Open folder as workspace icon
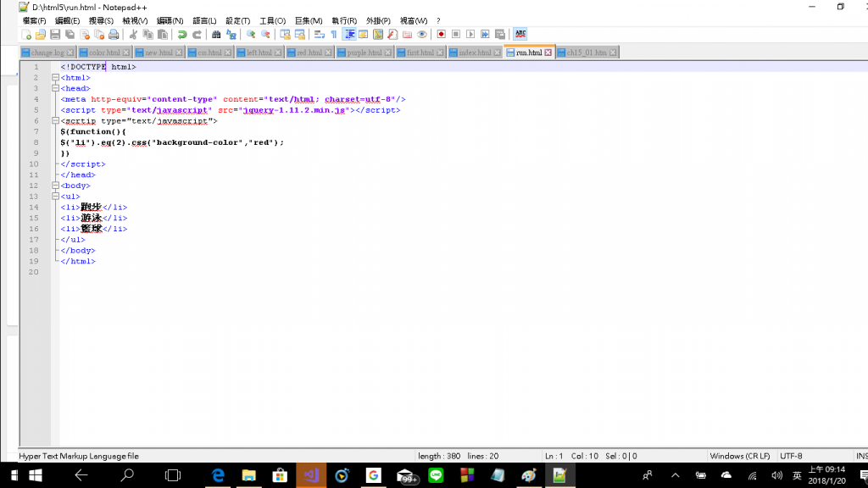Screen dimensions: 868x488 click(x=407, y=34)
